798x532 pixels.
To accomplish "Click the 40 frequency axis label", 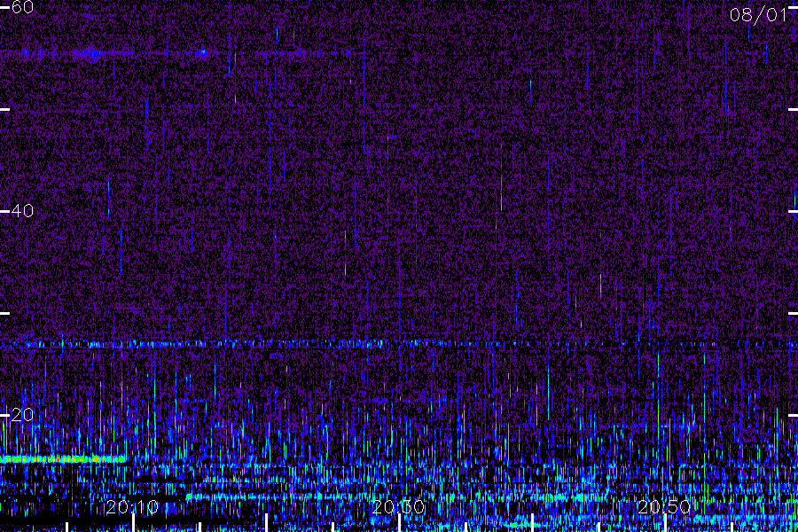I will pos(22,211).
